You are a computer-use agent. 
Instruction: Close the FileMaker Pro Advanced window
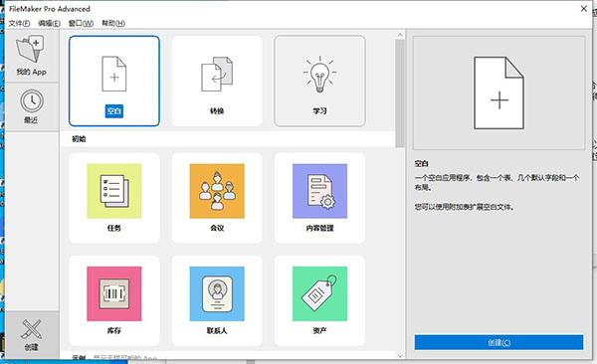coord(584,8)
